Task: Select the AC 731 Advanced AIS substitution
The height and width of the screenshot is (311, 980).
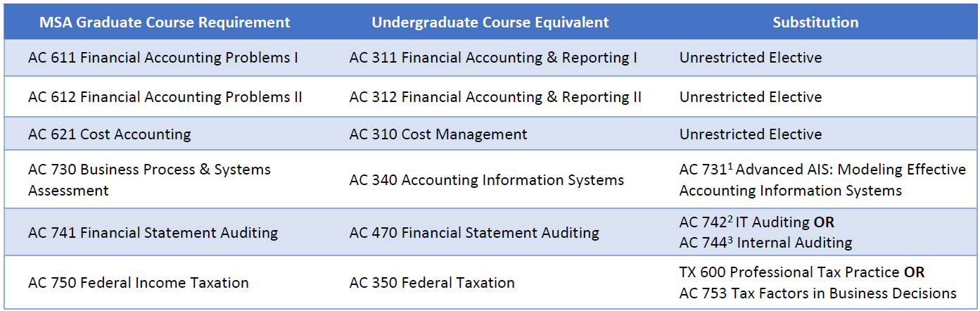Action: (822, 180)
